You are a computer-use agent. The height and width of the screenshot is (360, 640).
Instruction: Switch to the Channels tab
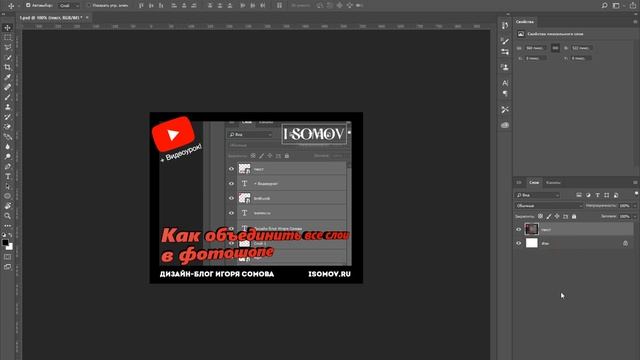pos(553,182)
